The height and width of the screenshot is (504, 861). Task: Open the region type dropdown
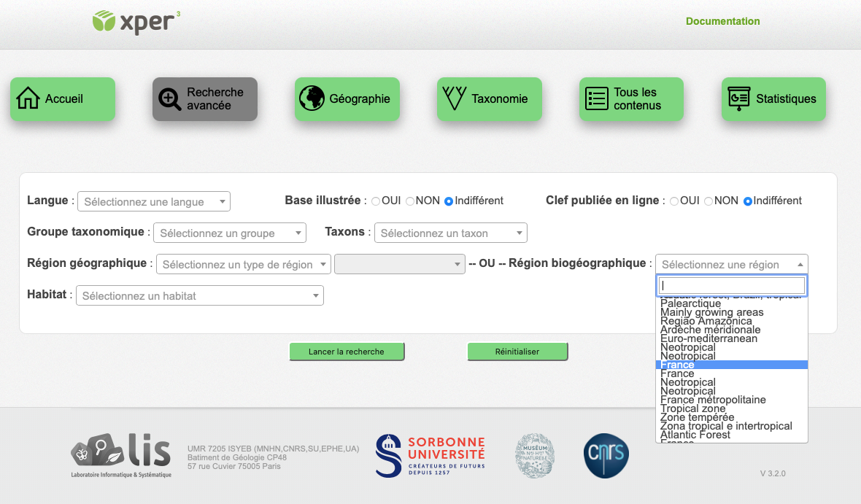(x=244, y=264)
